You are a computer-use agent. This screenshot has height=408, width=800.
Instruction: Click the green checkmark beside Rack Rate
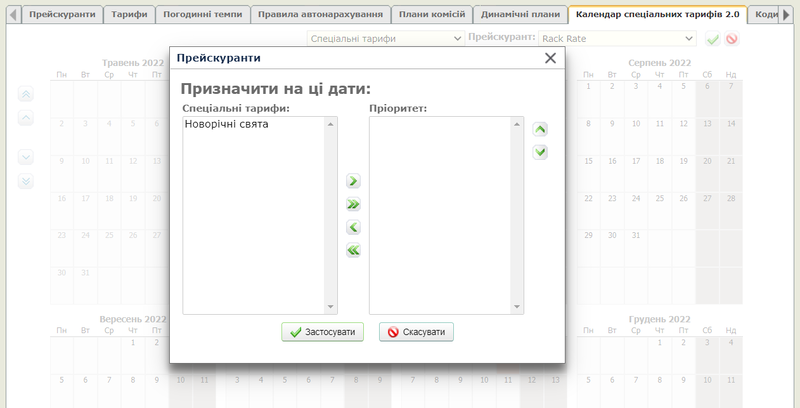(x=713, y=39)
